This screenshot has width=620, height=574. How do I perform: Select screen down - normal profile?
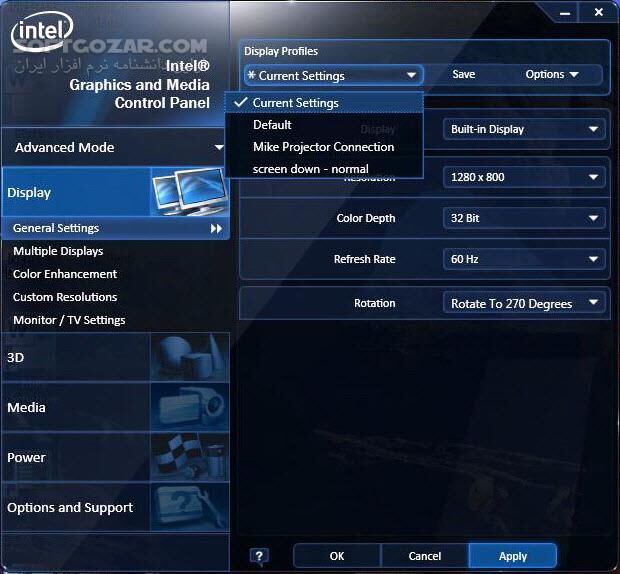[x=324, y=169]
